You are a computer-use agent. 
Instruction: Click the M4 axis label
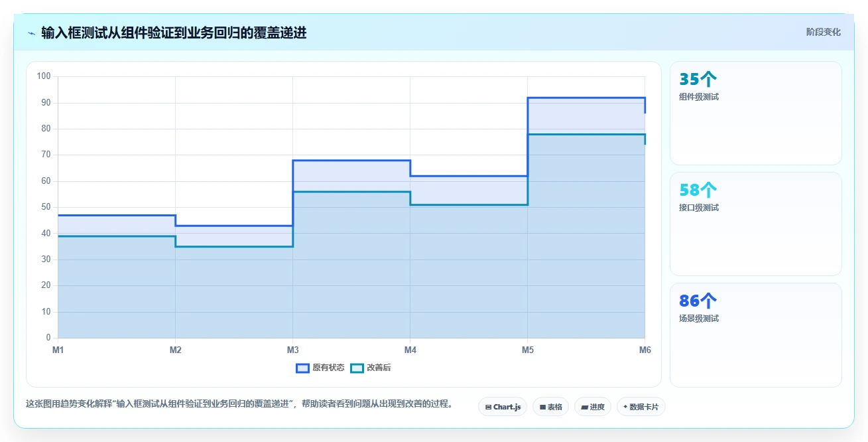tap(410, 350)
